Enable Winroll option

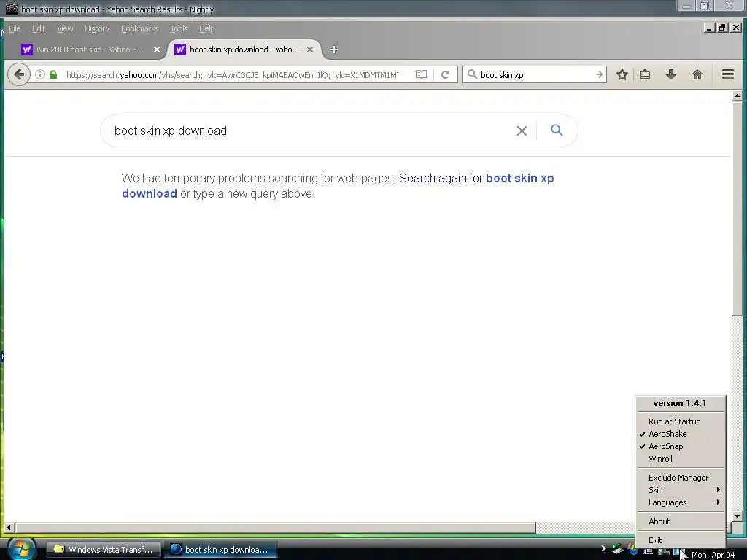681,459
